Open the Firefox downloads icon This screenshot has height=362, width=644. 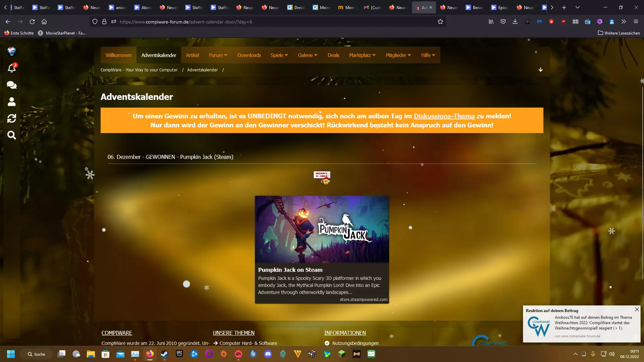pos(515,22)
